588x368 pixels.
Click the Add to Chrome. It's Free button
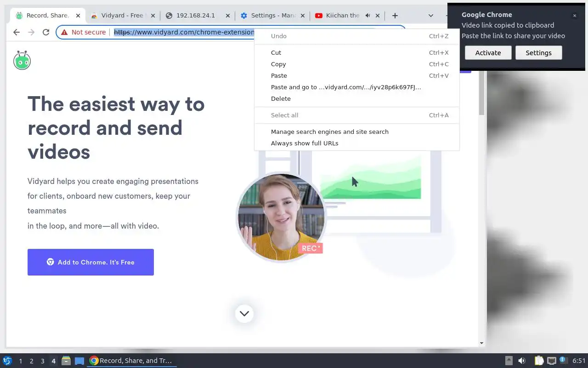pyautogui.click(x=90, y=262)
